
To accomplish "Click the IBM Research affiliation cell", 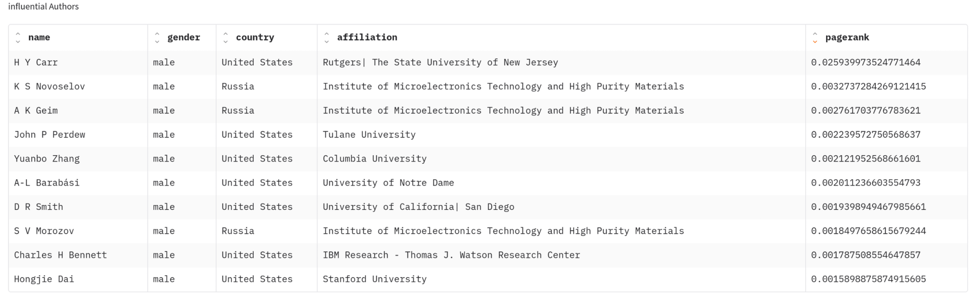I will pos(451,255).
